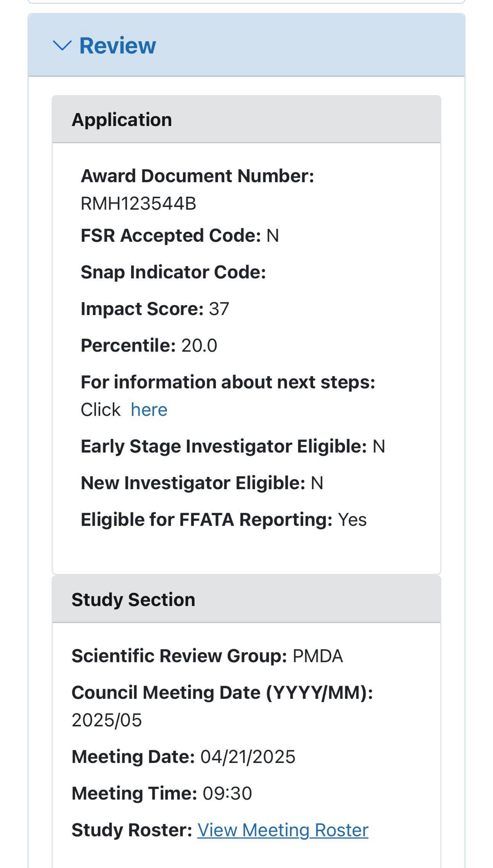Screen dimensions: 493x868
Task: Click the Meeting Date 04/21/2025
Action: pos(248,757)
